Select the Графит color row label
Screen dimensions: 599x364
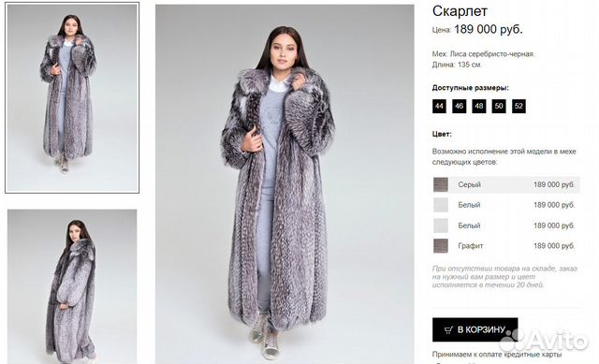(470, 246)
